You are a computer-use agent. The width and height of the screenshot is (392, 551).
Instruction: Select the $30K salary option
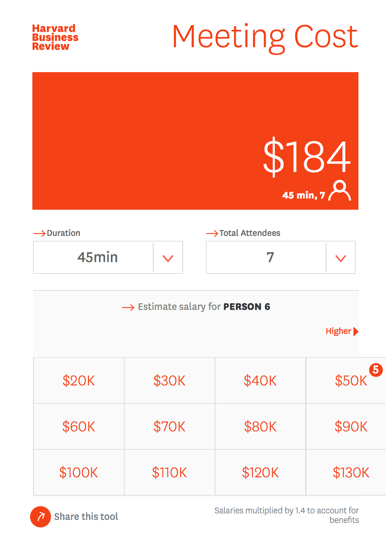(170, 380)
